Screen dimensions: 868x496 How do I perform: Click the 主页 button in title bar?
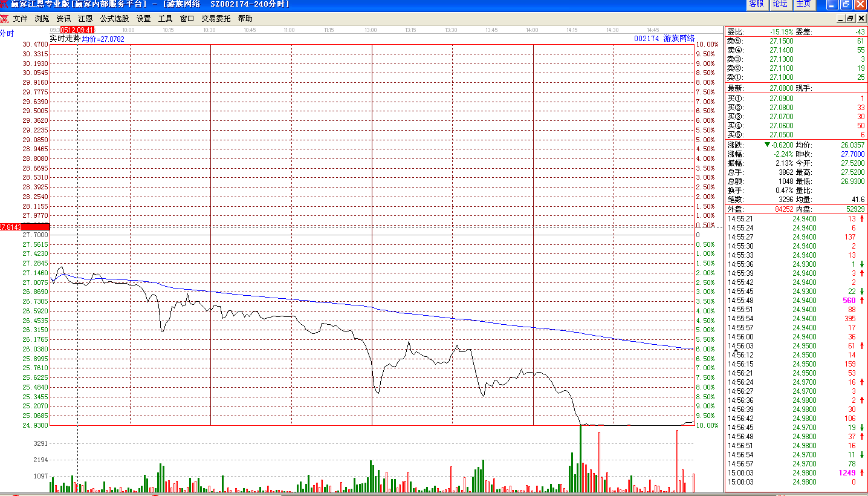point(803,4)
